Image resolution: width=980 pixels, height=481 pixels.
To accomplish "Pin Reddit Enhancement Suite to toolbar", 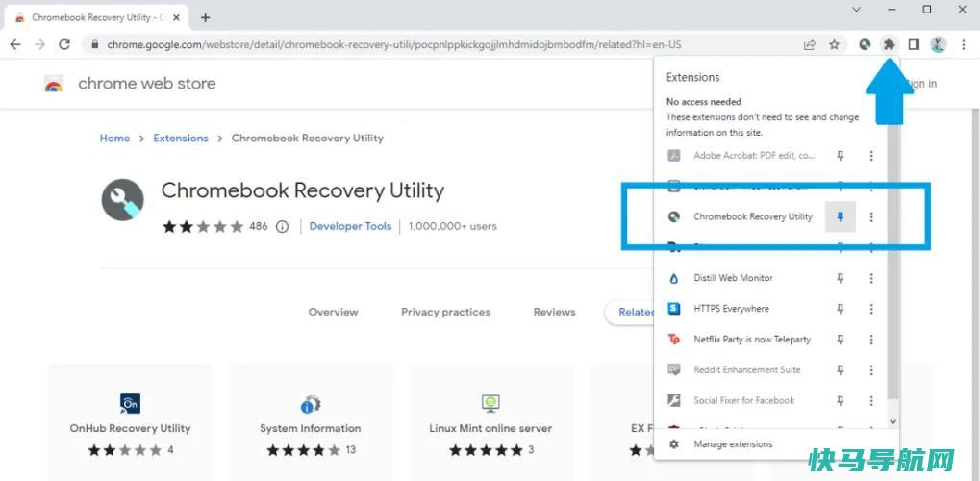I will (841, 370).
